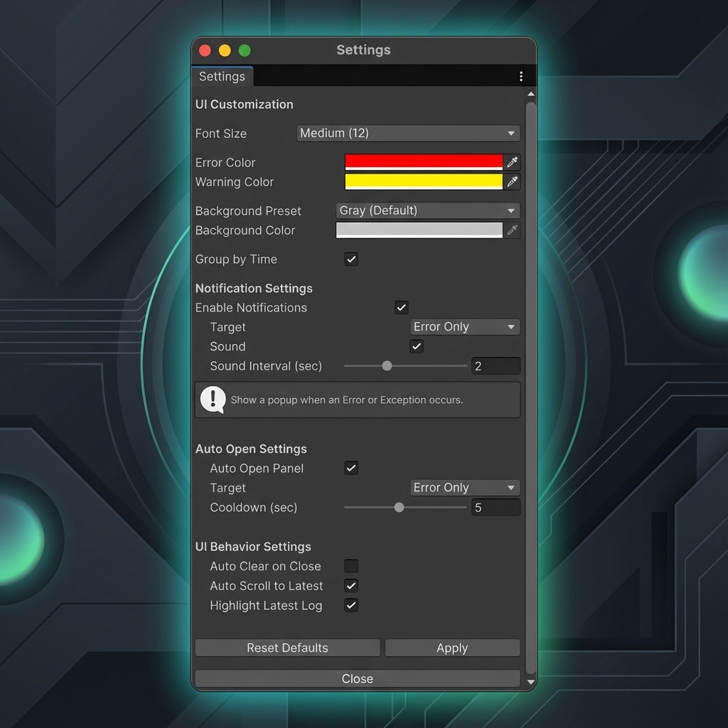Click the Notification Settings heading
This screenshot has height=728, width=728.
[254, 289]
